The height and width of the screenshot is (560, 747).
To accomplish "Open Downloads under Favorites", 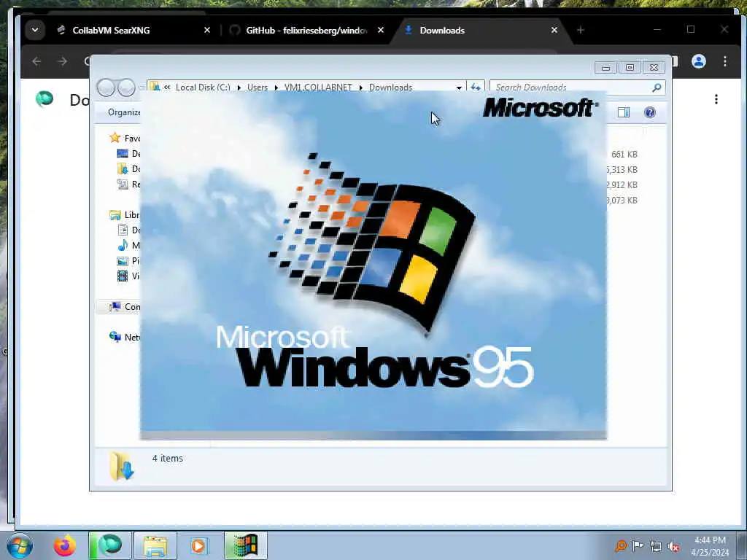I will tap(128, 168).
